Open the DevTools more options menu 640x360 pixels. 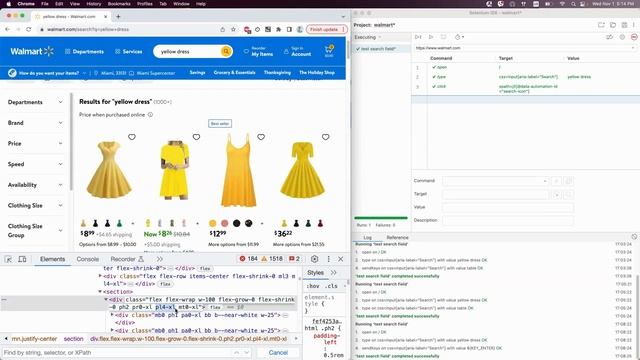[x=328, y=259]
